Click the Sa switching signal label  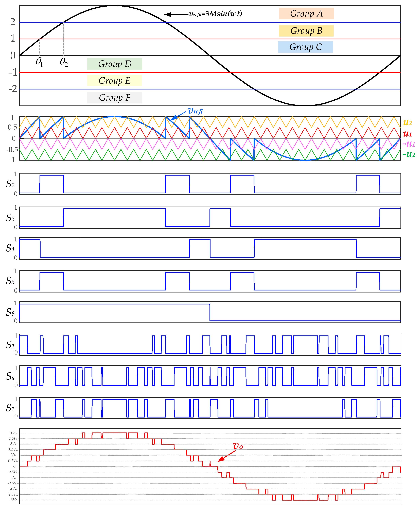click(10, 376)
